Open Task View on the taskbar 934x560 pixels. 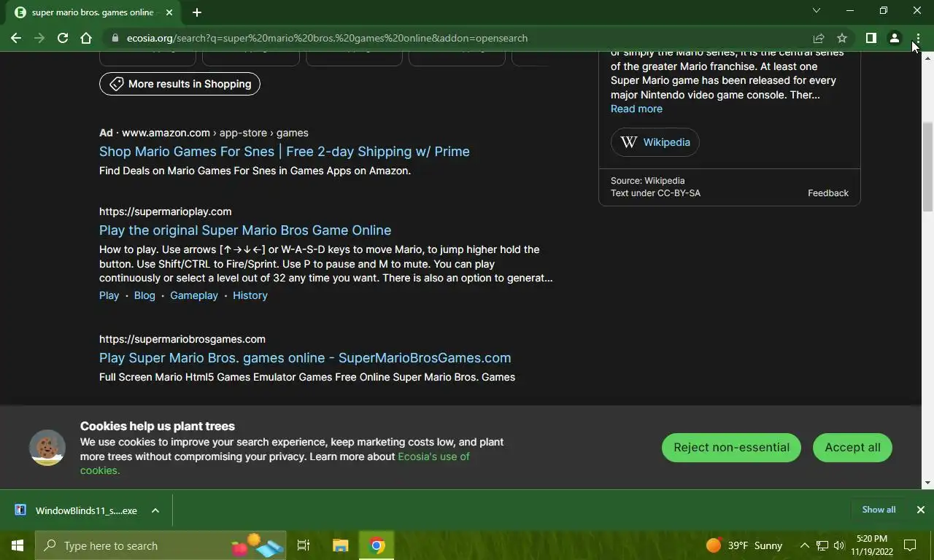(x=304, y=545)
